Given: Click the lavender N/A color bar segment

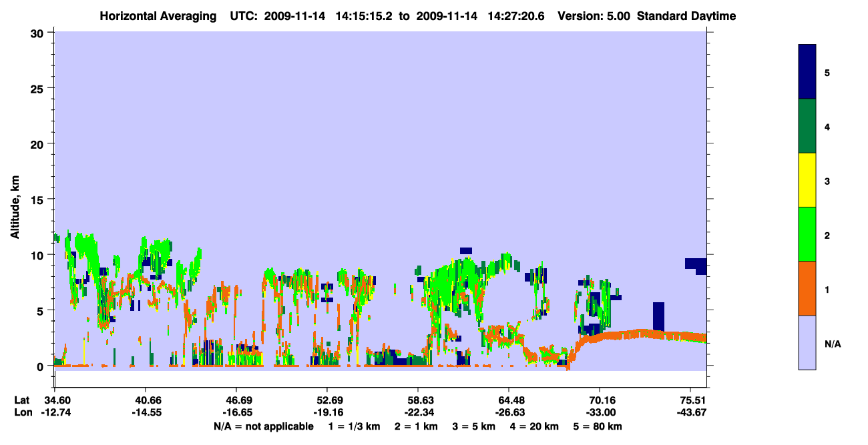Looking at the screenshot, I should (807, 342).
